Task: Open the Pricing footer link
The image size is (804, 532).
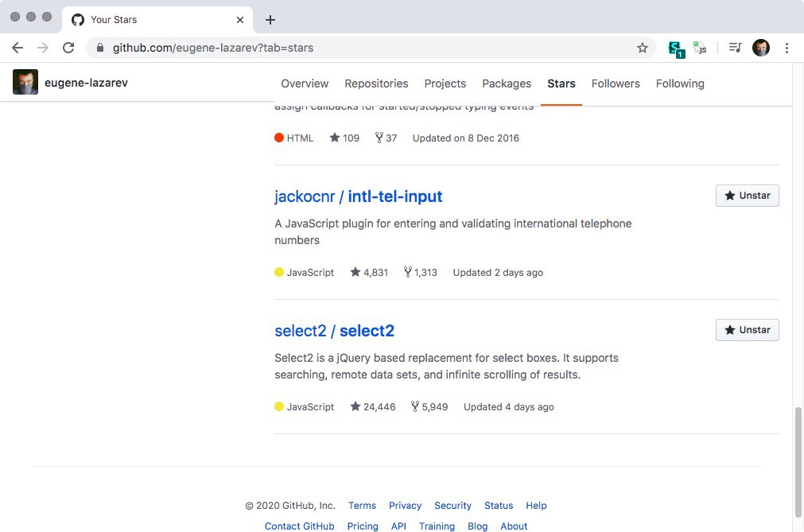Action: pos(363,526)
